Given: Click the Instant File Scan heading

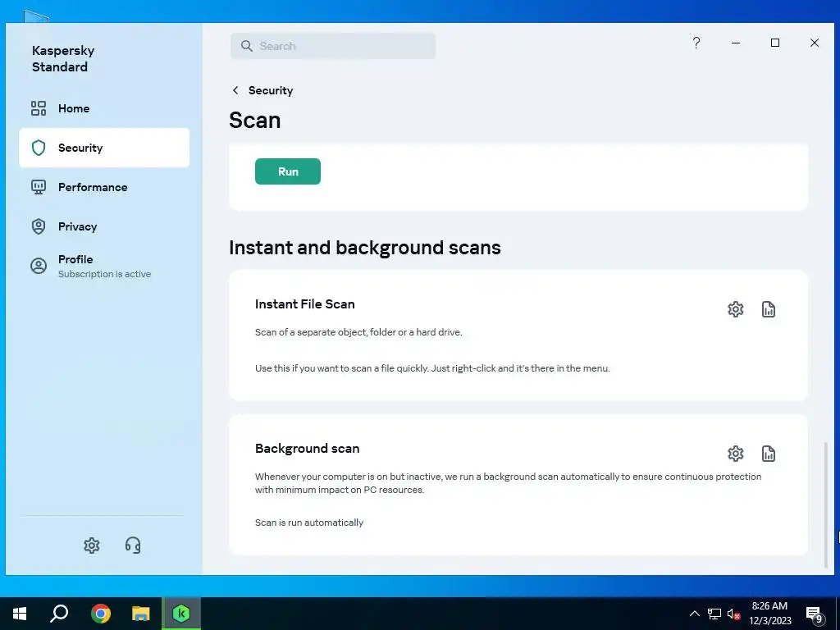Looking at the screenshot, I should [305, 304].
